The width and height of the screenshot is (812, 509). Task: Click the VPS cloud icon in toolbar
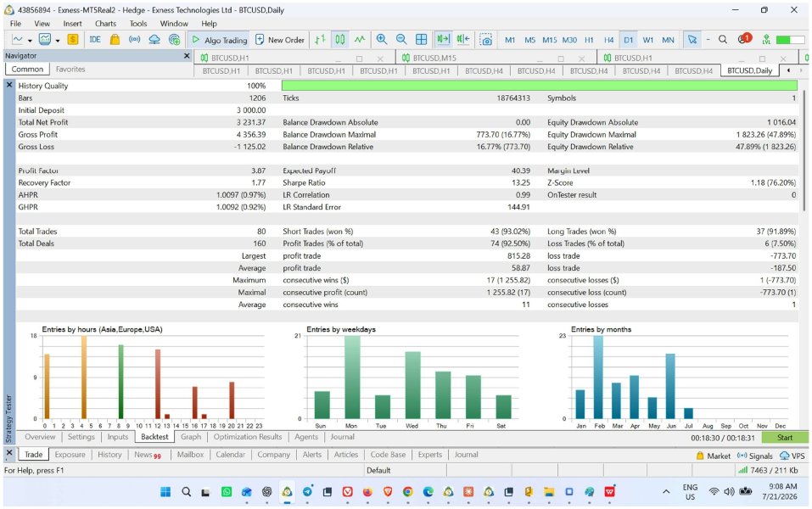click(x=154, y=39)
